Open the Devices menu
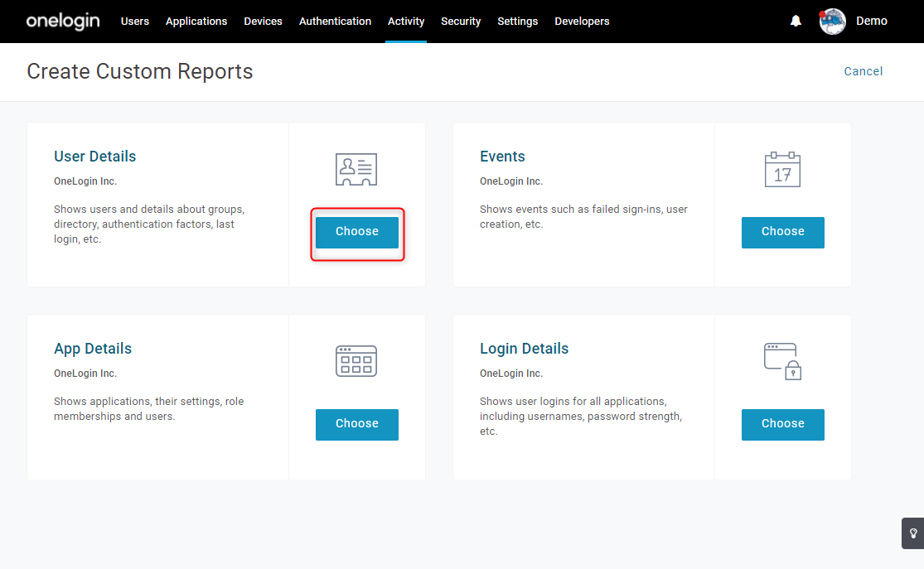924x569 pixels. [x=263, y=22]
